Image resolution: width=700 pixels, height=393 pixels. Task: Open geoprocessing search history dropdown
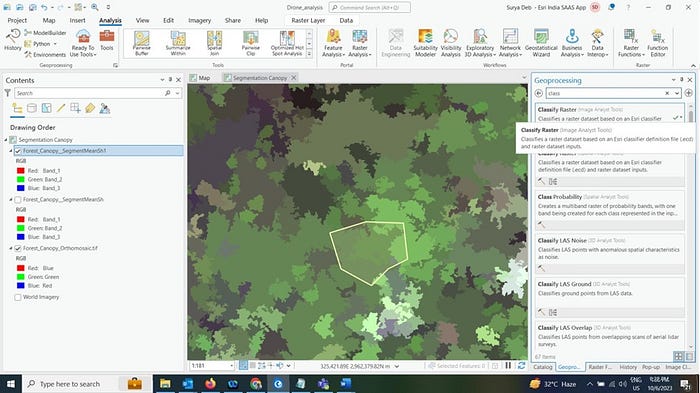677,93
